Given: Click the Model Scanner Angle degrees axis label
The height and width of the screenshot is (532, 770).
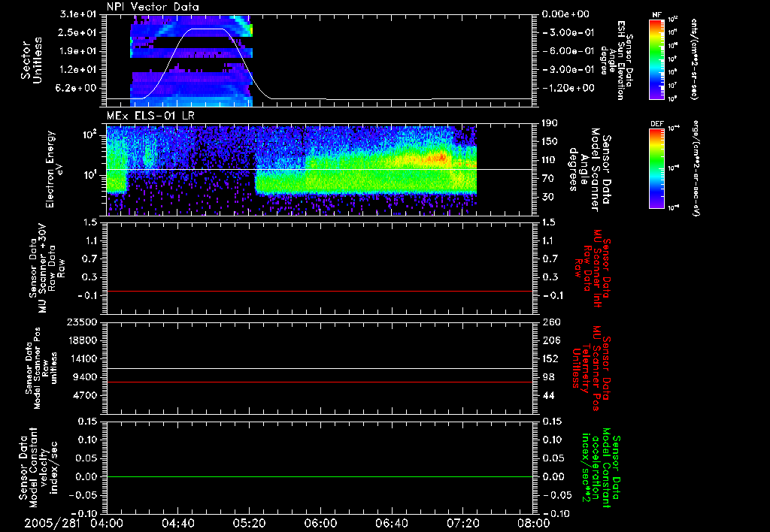Looking at the screenshot, I should 591,169.
